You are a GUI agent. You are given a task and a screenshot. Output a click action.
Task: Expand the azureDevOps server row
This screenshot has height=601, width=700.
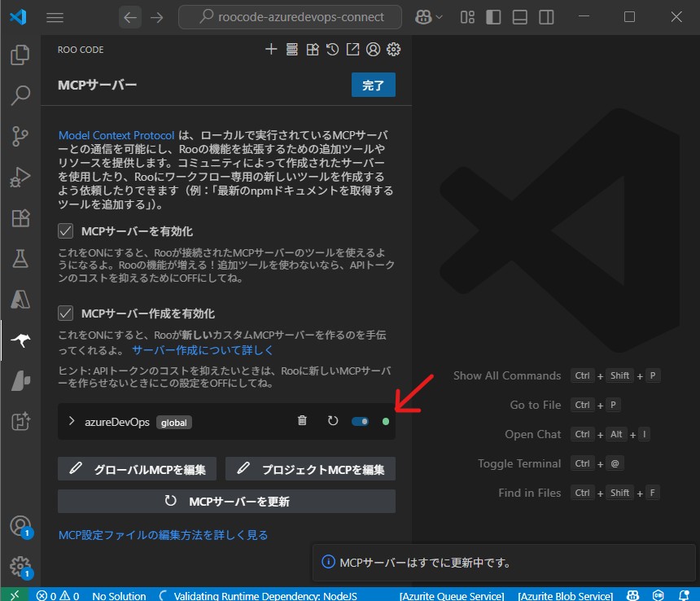[x=72, y=421]
